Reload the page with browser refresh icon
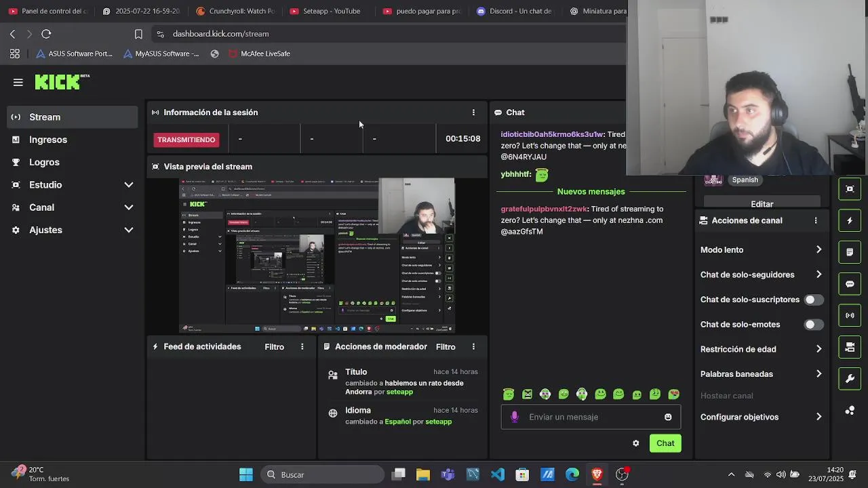The width and height of the screenshot is (868, 488). (x=46, y=34)
